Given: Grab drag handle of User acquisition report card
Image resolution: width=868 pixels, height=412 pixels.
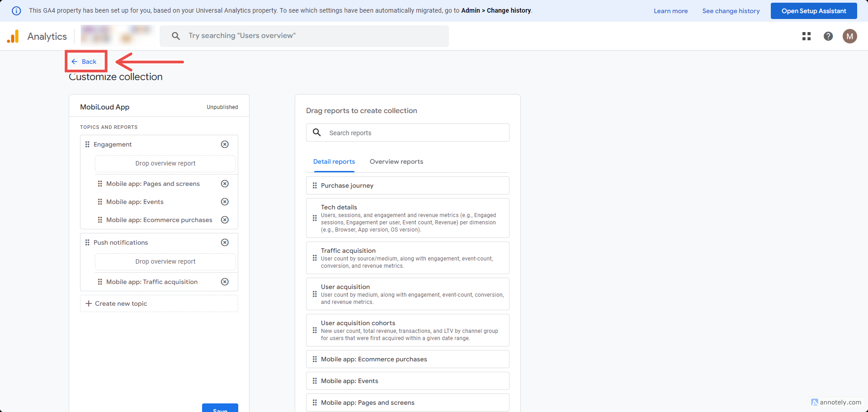Looking at the screenshot, I should 315,294.
